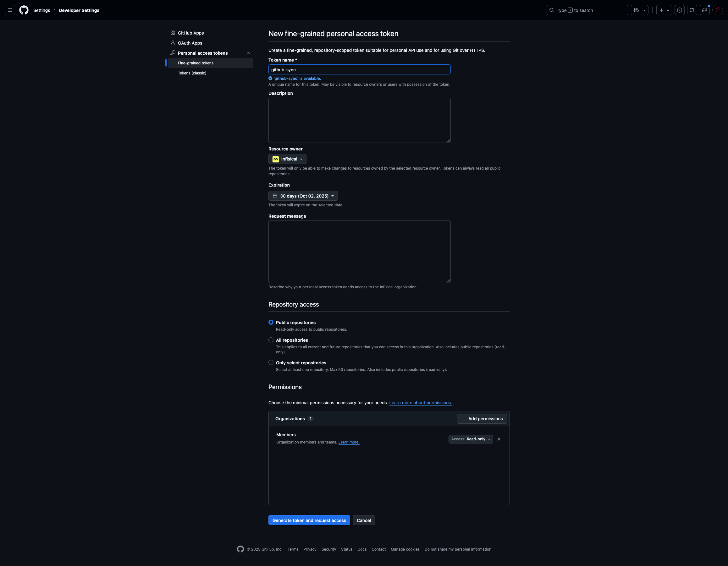The image size is (728, 566).
Task: Open the Members 'Learn more' link
Action: [349, 442]
